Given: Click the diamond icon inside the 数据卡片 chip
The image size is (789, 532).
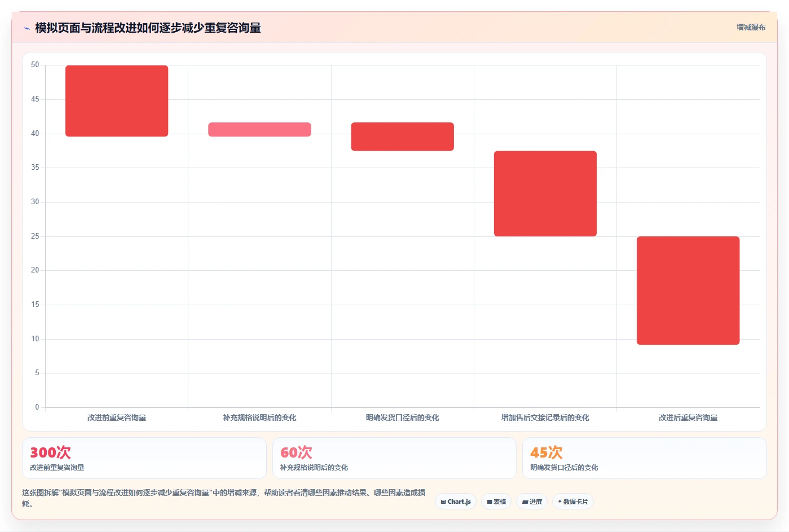Looking at the screenshot, I should [559, 501].
